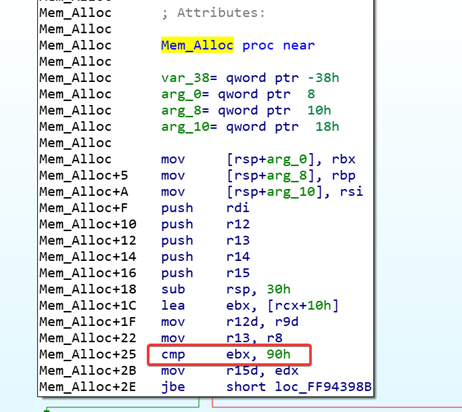Click r12 in push instruction
This screenshot has width=462, height=412.
click(238, 224)
